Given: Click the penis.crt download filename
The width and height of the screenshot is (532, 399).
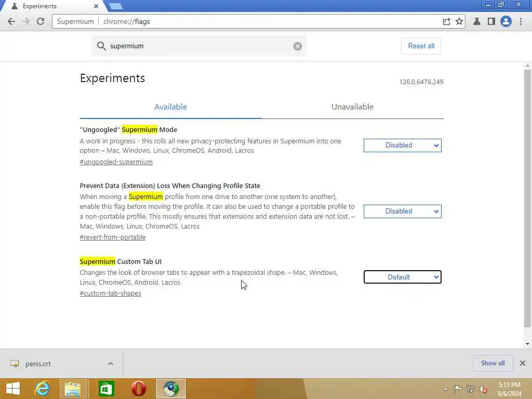Looking at the screenshot, I should [x=38, y=364].
